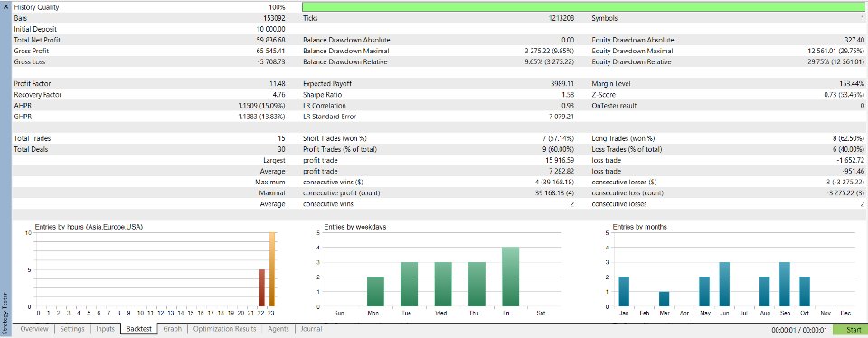The image size is (868, 338).
Task: Select the hour 22 dark red bar
Action: click(262, 288)
